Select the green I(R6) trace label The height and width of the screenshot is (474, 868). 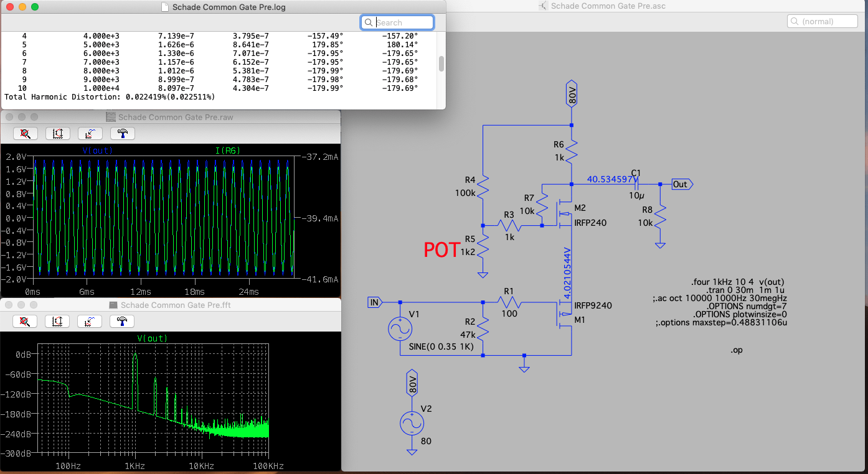(x=229, y=151)
